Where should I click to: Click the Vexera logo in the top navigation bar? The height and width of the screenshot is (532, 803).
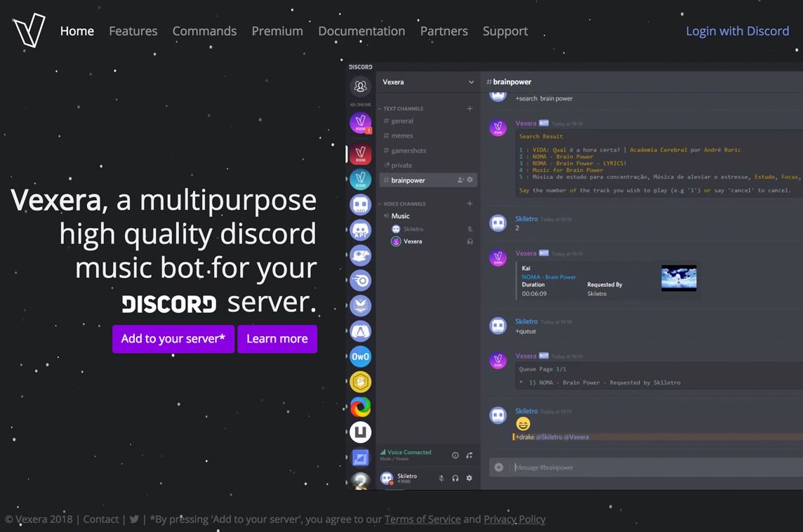(x=28, y=29)
